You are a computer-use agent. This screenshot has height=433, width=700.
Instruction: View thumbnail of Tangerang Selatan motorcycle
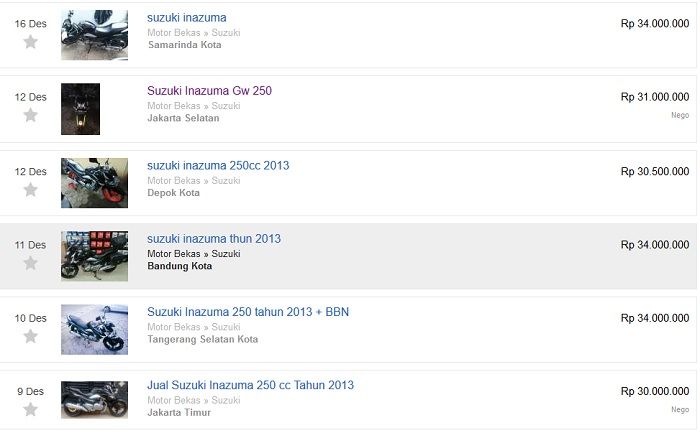pyautogui.click(x=94, y=329)
